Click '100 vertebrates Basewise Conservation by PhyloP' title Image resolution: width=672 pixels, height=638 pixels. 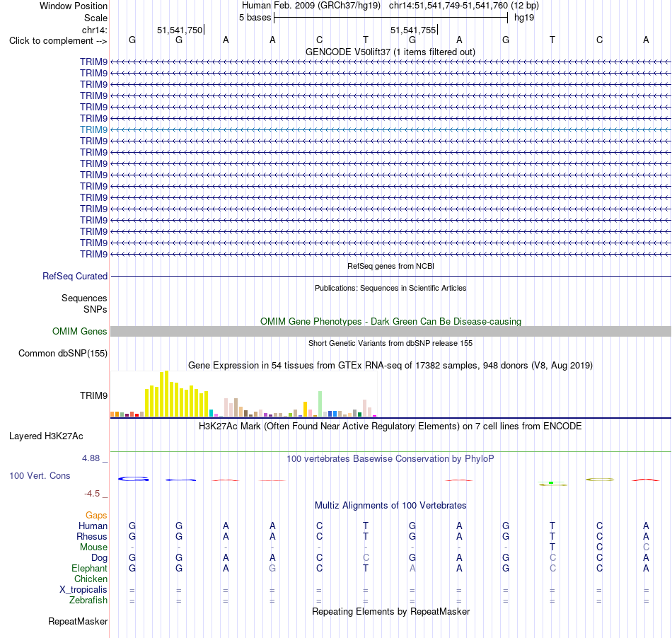(x=390, y=459)
